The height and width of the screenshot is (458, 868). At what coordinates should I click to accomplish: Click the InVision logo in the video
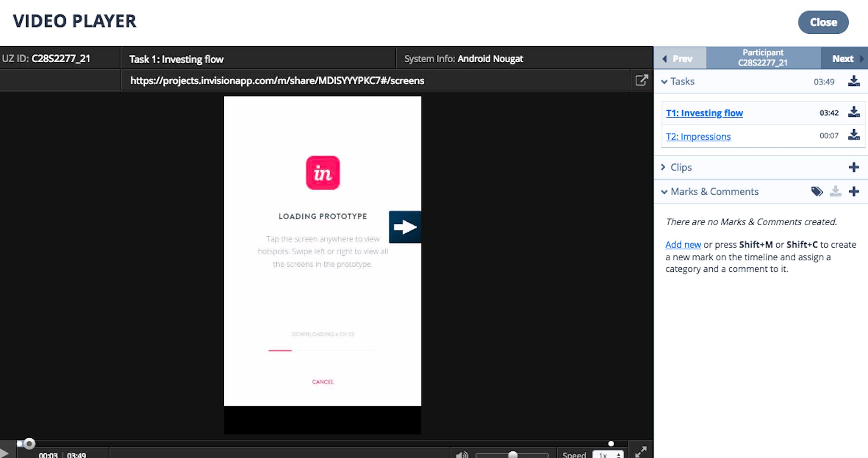323,173
